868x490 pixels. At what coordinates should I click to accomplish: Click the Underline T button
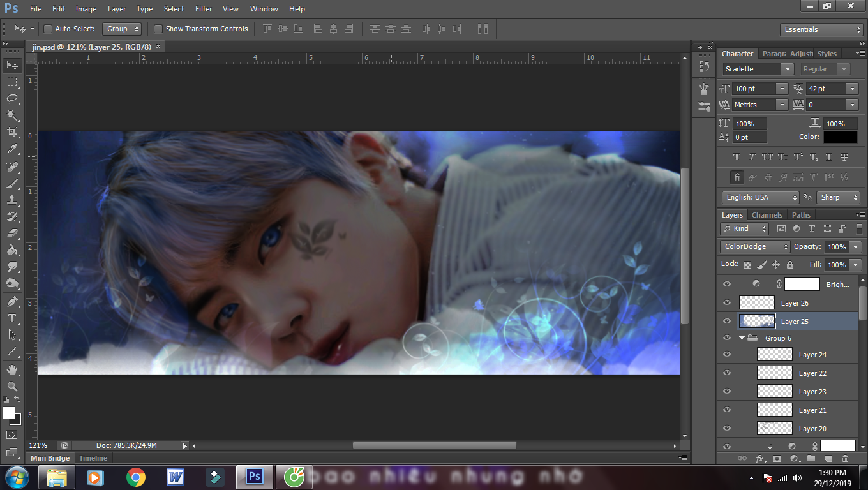[829, 157]
